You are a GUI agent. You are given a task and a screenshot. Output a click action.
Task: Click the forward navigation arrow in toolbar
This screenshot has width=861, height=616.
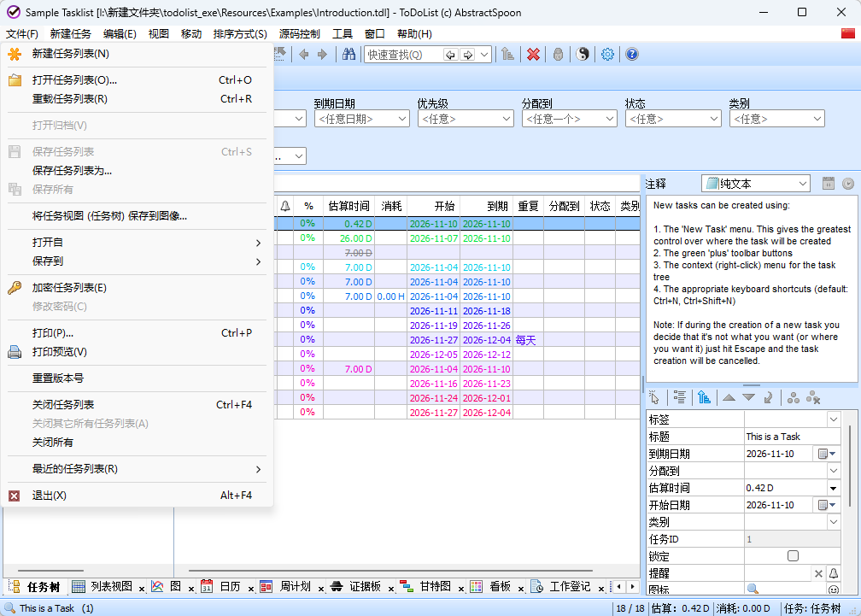[323, 54]
